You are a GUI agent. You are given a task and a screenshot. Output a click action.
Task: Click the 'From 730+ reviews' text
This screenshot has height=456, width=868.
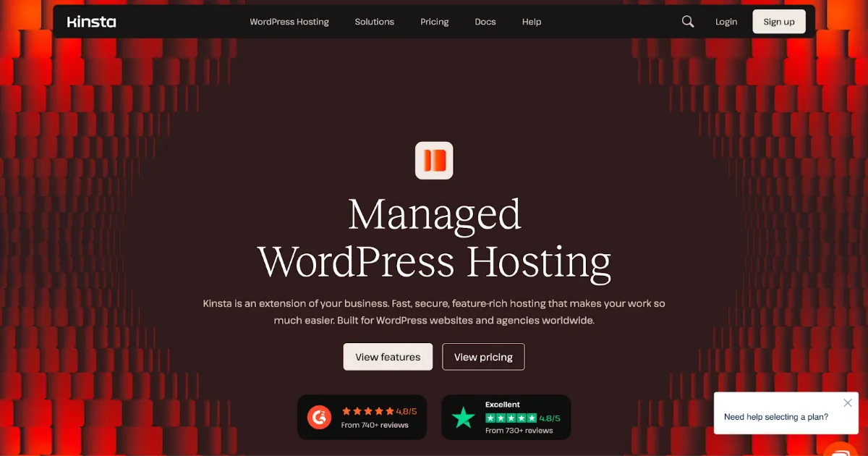click(519, 431)
